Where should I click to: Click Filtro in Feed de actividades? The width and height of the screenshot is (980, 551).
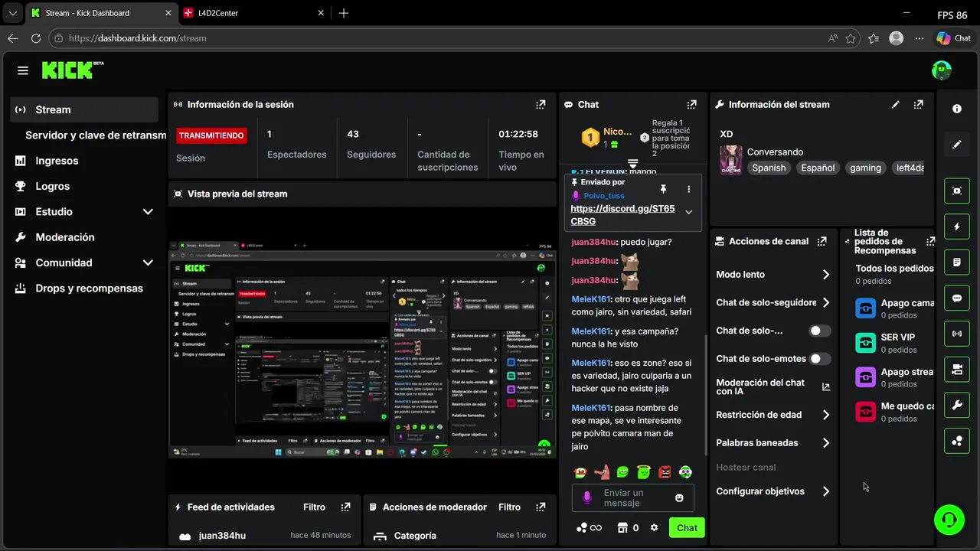(314, 507)
